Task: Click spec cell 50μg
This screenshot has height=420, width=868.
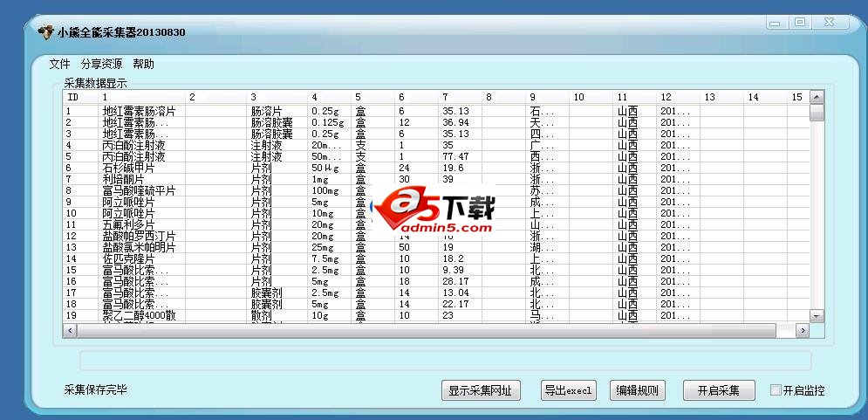Action: [x=325, y=168]
